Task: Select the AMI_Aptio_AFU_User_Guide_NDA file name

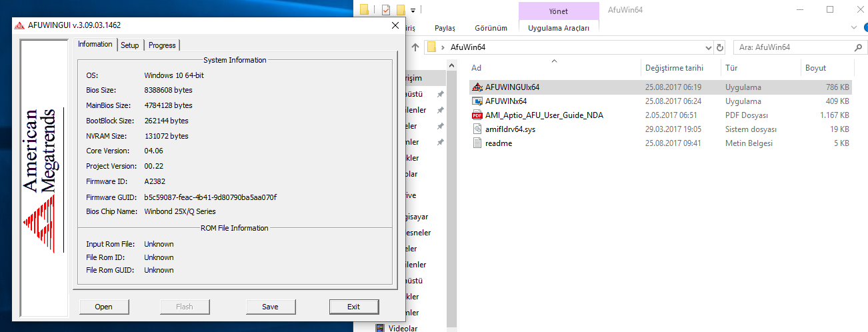Action: (x=544, y=115)
